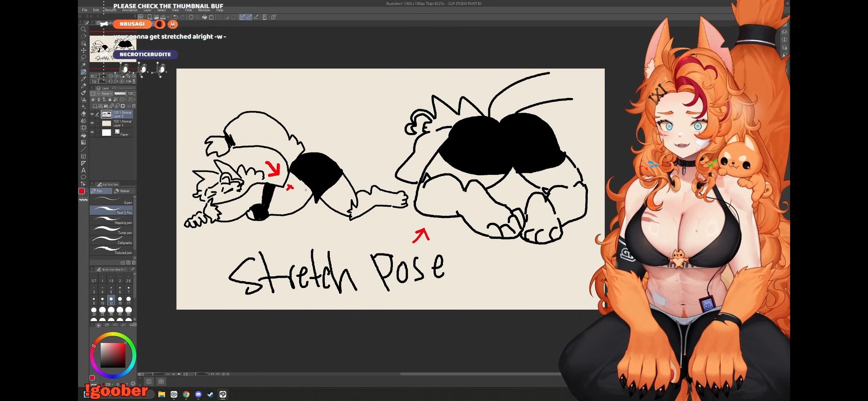Open Clip Studio launcher icon

(141, 17)
